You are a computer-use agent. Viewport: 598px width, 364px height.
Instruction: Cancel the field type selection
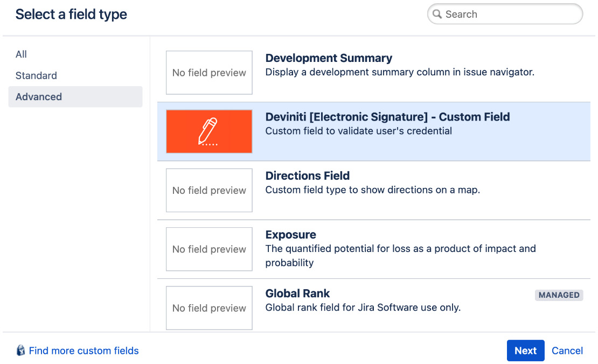[x=567, y=350]
